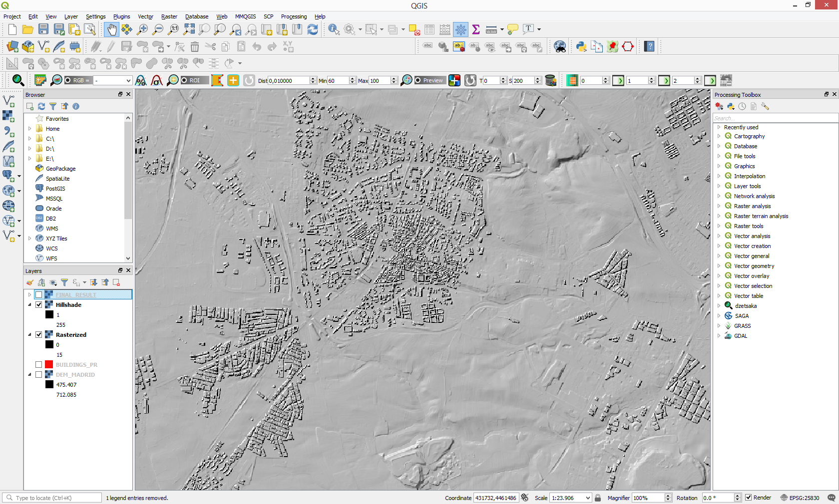Uncheck the Hillshade layer visibility

[39, 305]
